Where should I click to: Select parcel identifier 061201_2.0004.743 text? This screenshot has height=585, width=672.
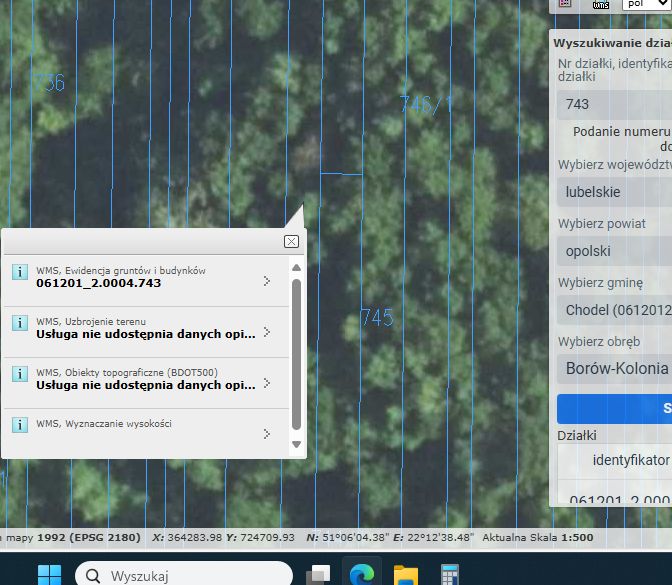point(99,283)
